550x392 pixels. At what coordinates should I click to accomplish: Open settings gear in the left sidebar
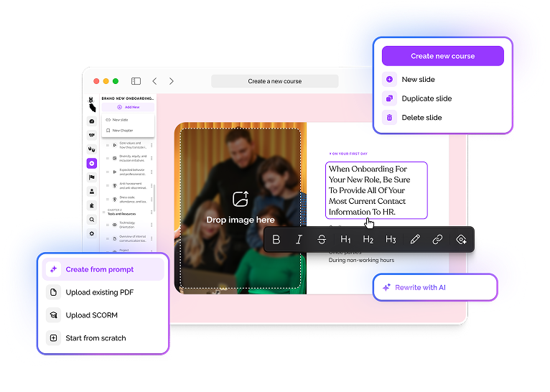click(x=91, y=233)
